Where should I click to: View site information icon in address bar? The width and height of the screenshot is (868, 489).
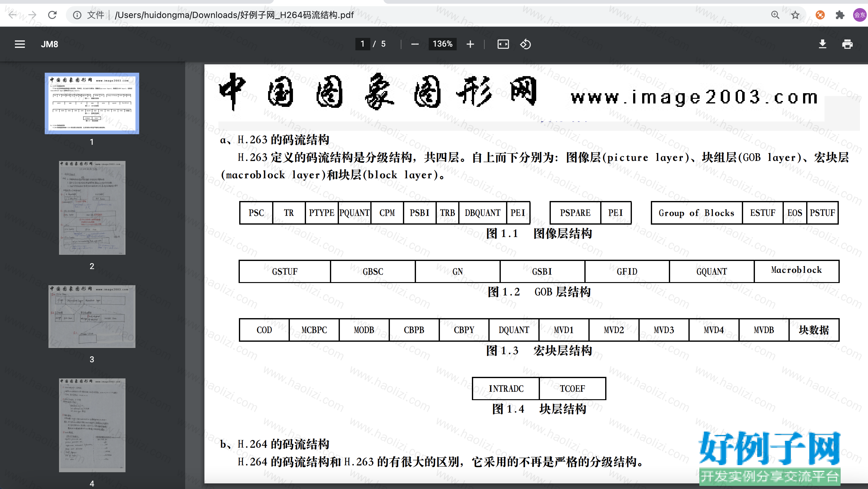(77, 15)
